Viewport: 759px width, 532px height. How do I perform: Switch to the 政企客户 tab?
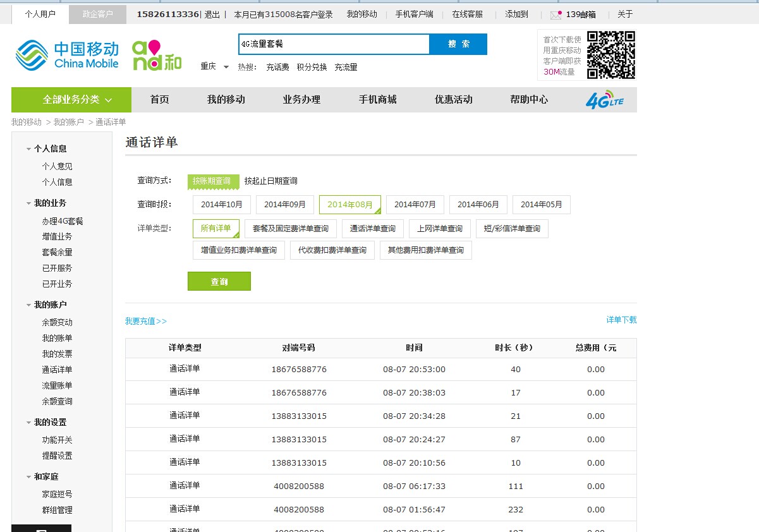[97, 15]
